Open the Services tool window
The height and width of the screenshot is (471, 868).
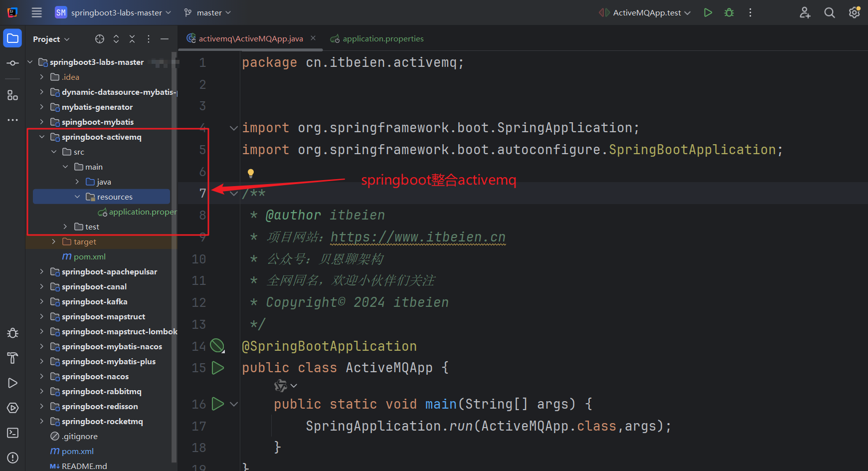pos(12,408)
